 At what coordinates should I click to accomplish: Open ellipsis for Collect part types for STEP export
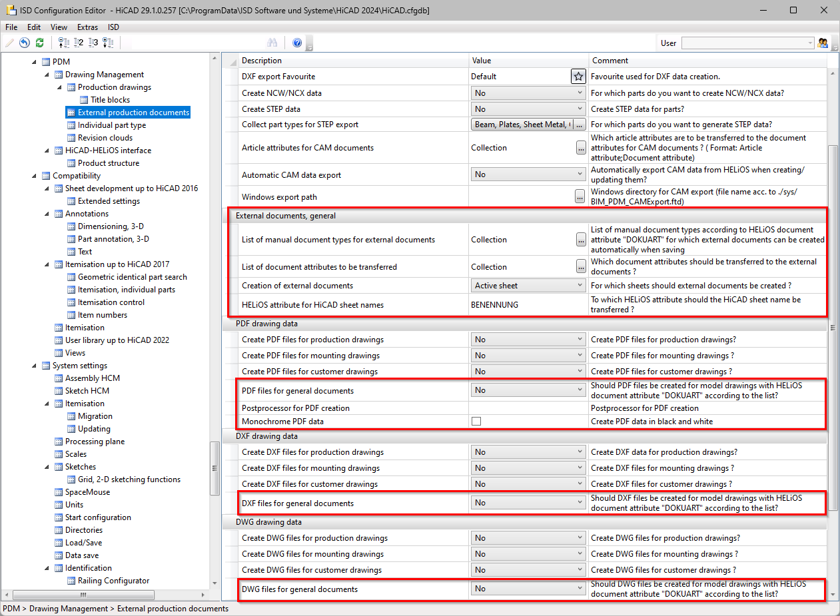click(580, 125)
